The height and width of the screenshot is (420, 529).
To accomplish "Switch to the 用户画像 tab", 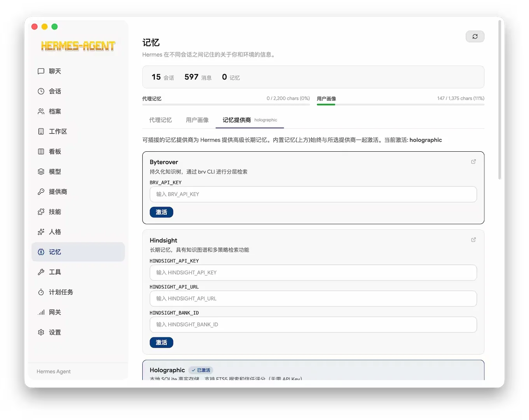I will point(197,120).
